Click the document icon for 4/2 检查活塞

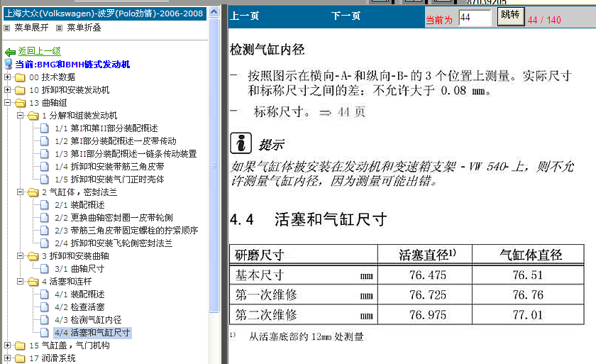point(45,307)
